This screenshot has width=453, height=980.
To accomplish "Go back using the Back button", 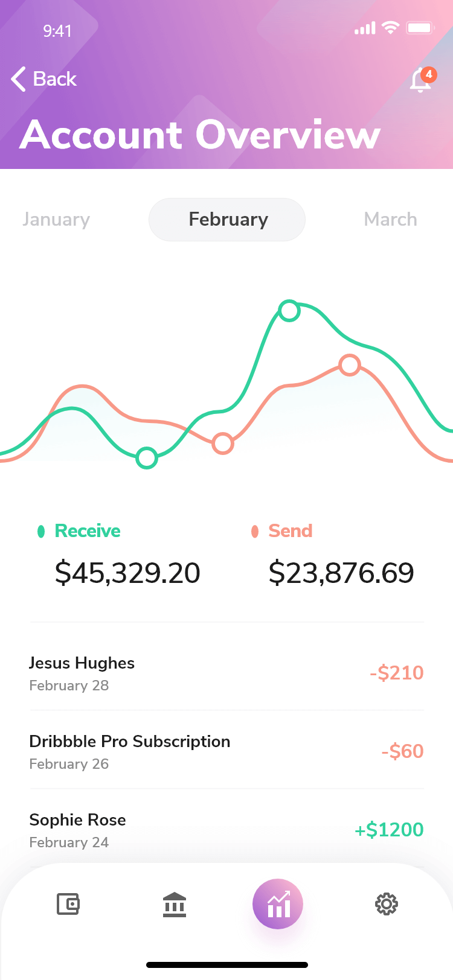I will click(x=44, y=79).
